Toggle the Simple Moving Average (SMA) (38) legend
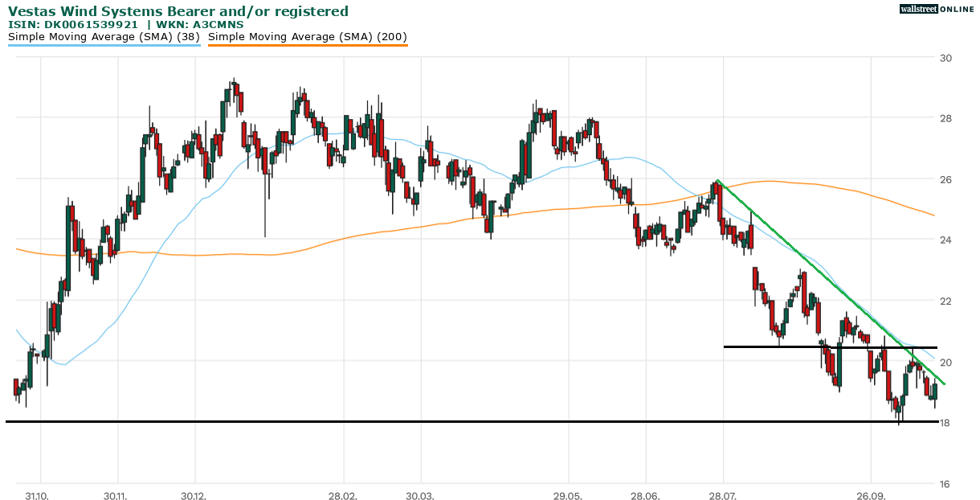This screenshot has height=500, width=980. tap(104, 36)
